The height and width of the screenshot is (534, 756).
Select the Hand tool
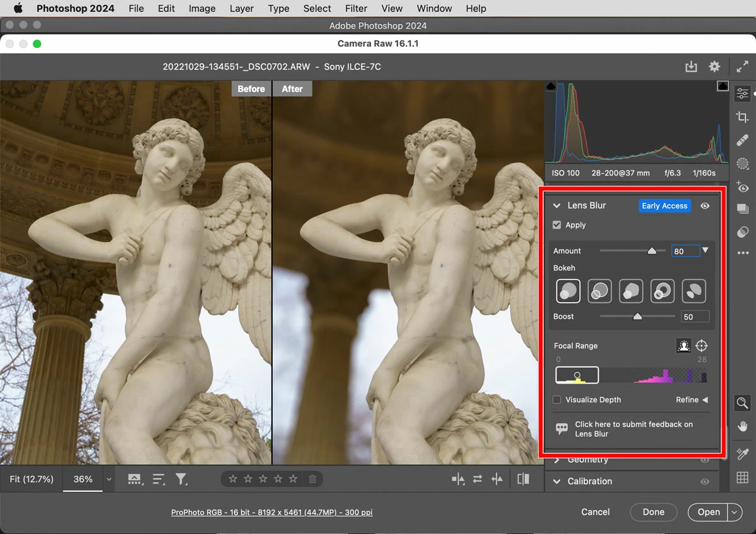(742, 427)
